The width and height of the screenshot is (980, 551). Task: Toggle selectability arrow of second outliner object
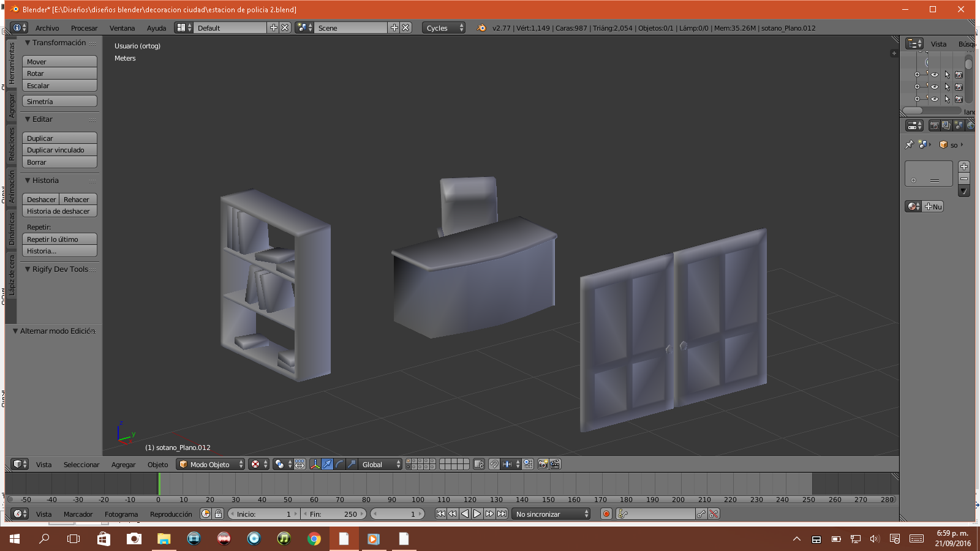click(x=947, y=87)
